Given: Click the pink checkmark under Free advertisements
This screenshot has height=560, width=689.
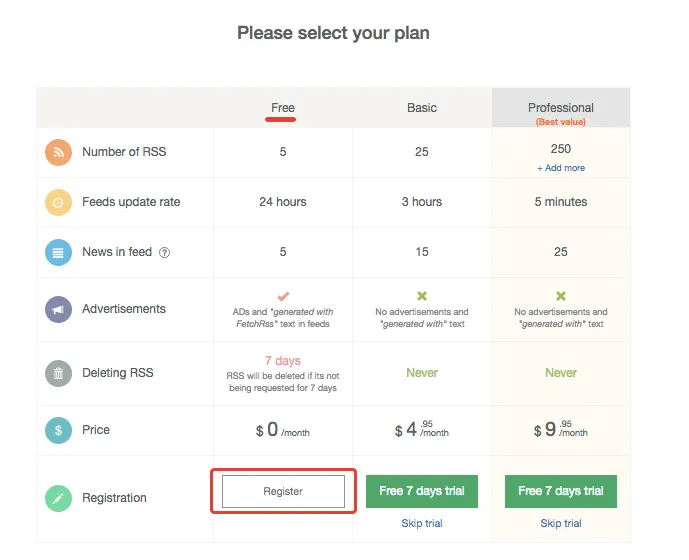Looking at the screenshot, I should pyautogui.click(x=283, y=296).
